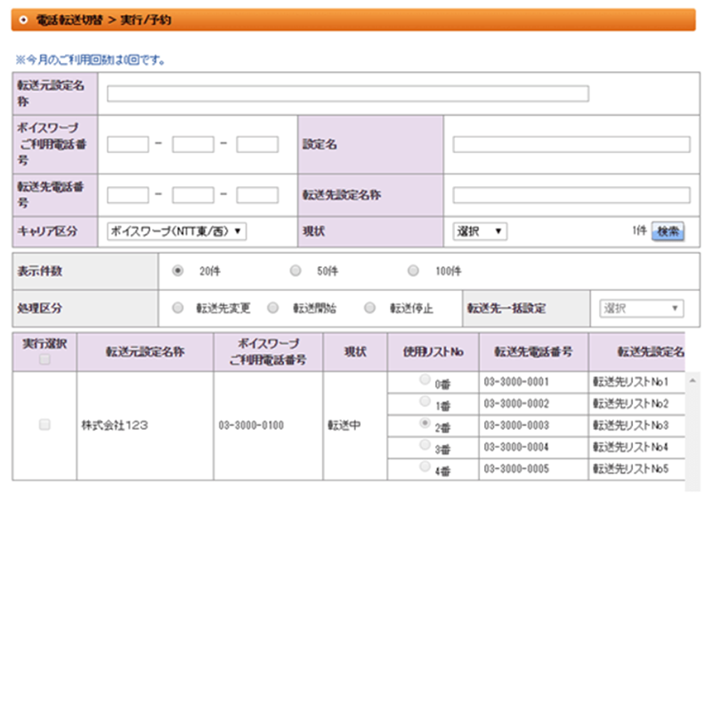Image resolution: width=713 pixels, height=728 pixels.
Task: Open the 転送先一括設定 dropdown
Action: 642,308
